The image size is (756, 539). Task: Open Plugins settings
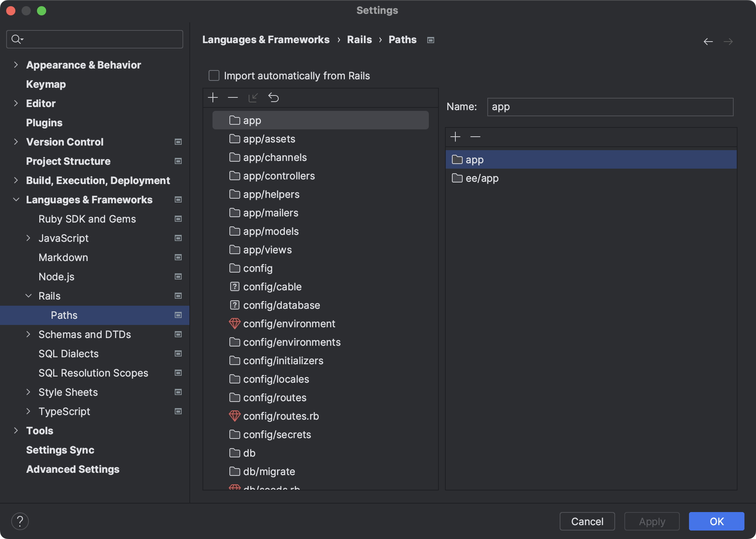click(44, 122)
